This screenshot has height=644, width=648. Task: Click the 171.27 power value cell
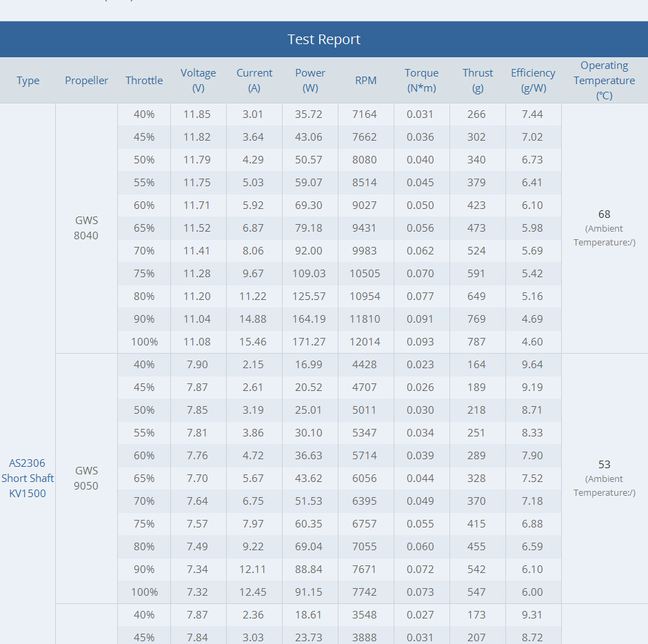tap(310, 342)
